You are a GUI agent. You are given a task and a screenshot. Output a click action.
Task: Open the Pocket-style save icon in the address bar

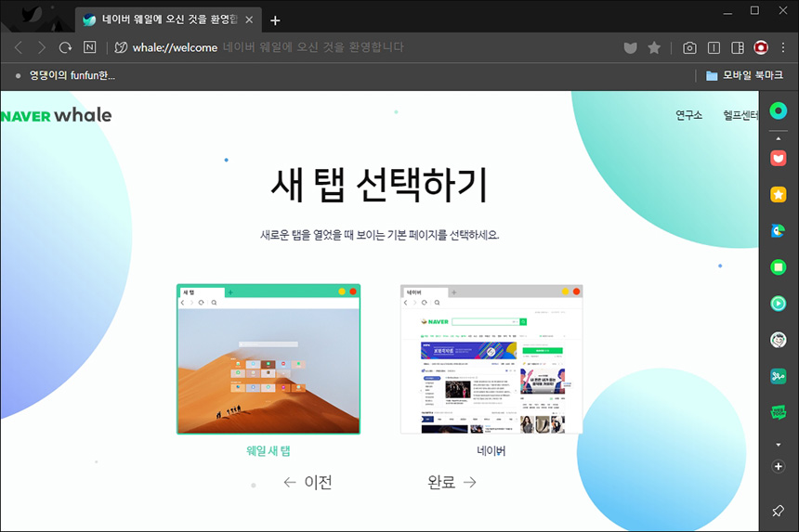[x=630, y=48]
